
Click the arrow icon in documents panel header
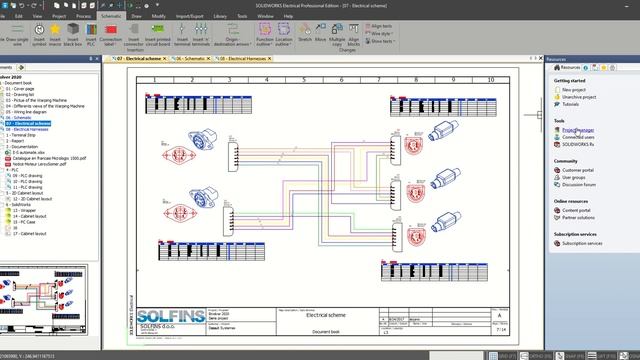[x=21, y=67]
